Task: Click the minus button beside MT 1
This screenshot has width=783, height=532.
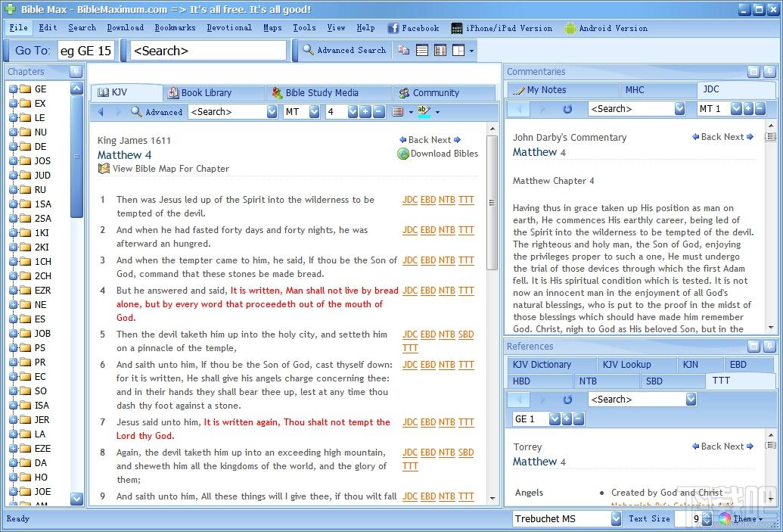Action: (x=760, y=108)
